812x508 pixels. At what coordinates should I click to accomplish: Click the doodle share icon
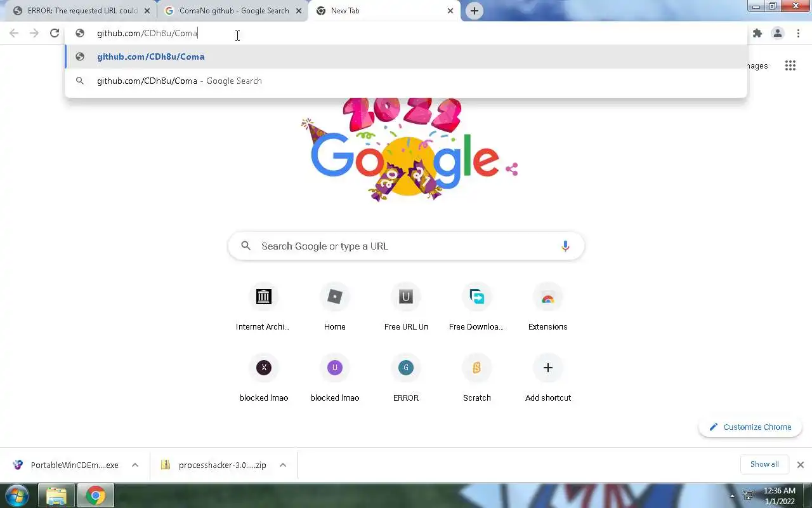pos(512,169)
